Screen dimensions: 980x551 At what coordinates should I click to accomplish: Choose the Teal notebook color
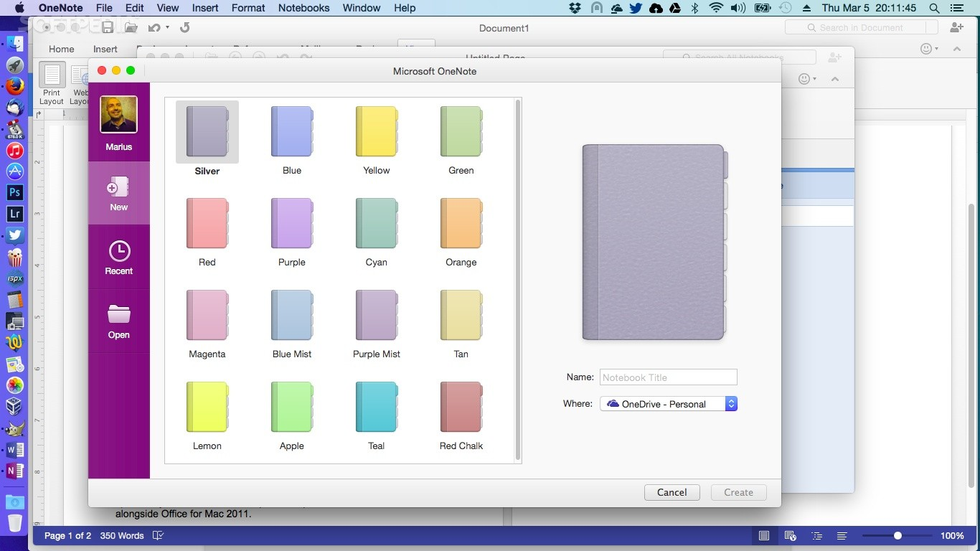[376, 408]
